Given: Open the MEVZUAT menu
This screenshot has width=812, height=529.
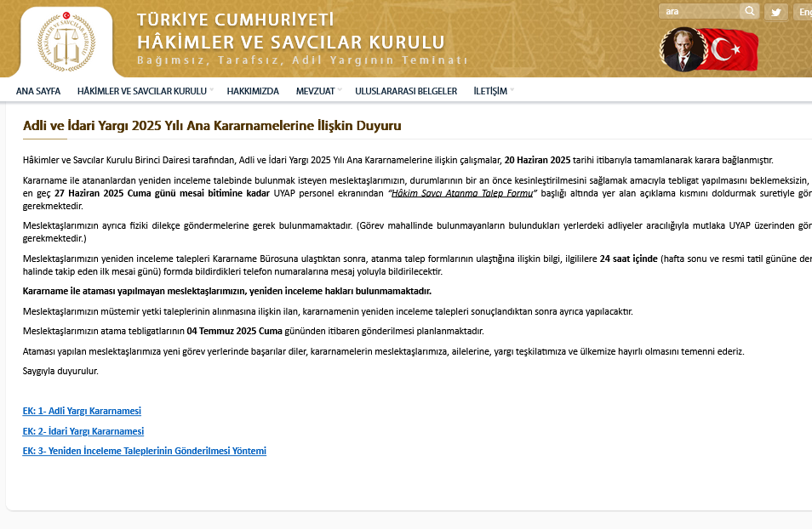Looking at the screenshot, I should point(316,91).
